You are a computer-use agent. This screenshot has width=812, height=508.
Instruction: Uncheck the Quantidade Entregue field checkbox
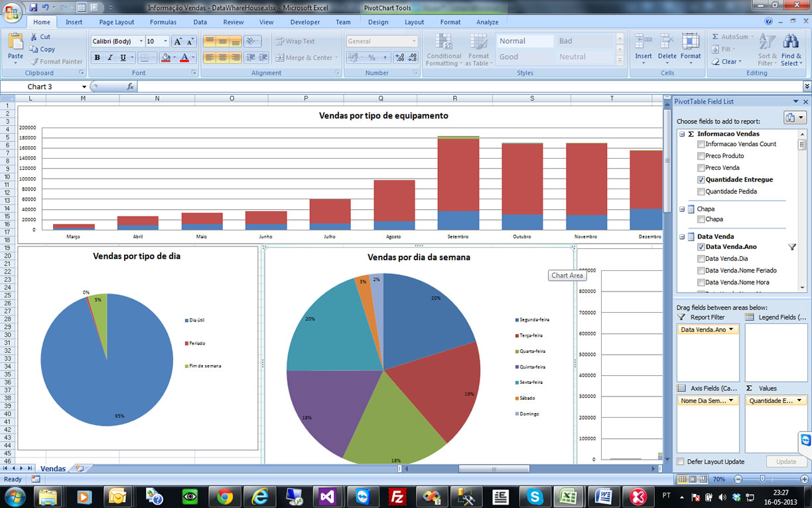tap(701, 180)
